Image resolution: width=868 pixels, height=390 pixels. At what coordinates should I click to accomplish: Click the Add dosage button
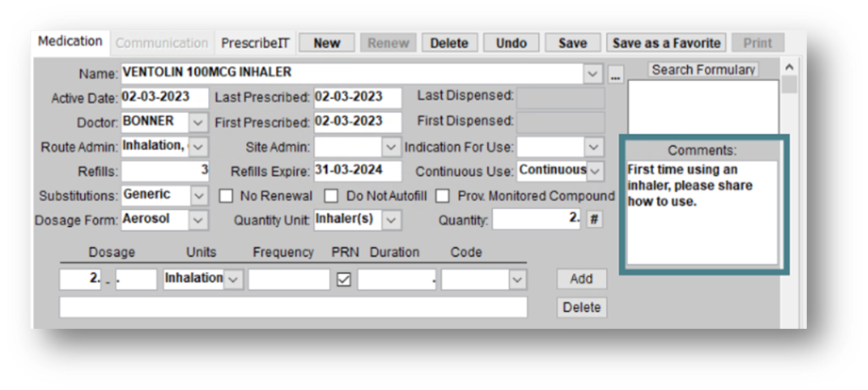[581, 279]
